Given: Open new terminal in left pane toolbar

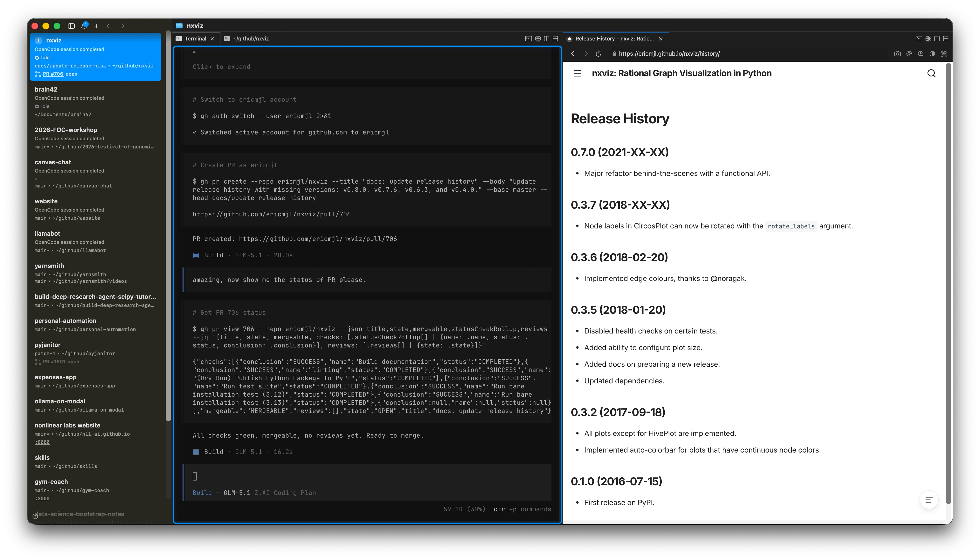Looking at the screenshot, I should [x=529, y=39].
